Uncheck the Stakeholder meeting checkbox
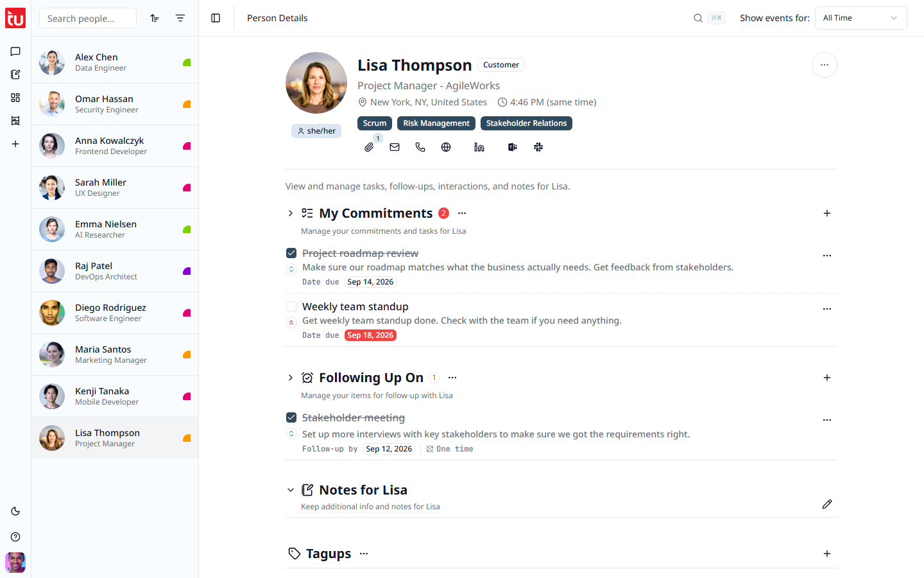Screen dimensions: 924x578 click(291, 417)
